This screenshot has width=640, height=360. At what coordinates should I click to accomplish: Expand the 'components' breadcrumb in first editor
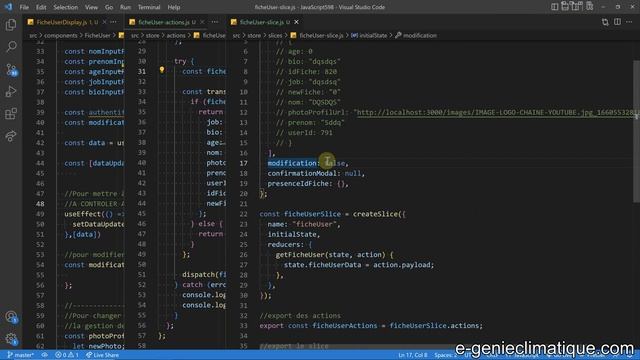coord(60,36)
